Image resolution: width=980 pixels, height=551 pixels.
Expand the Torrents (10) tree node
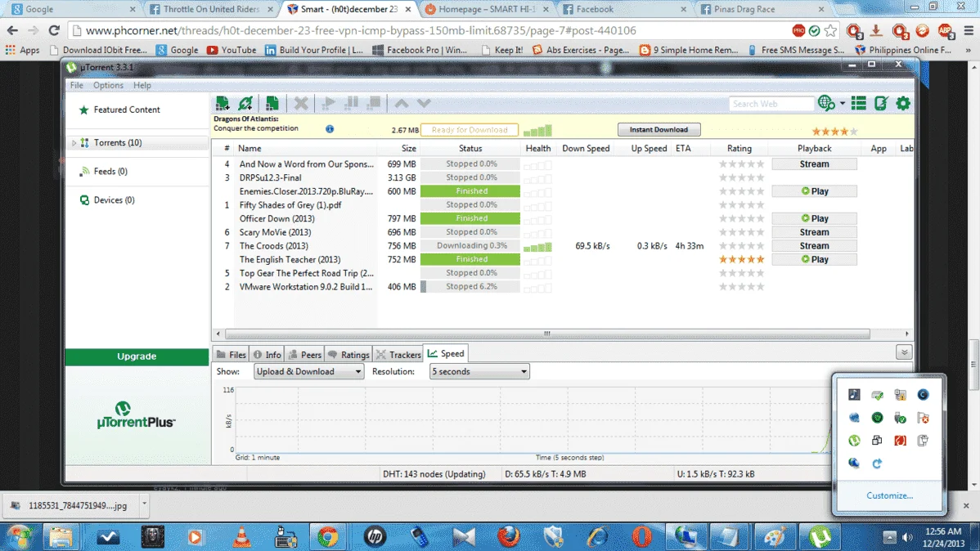tap(74, 143)
